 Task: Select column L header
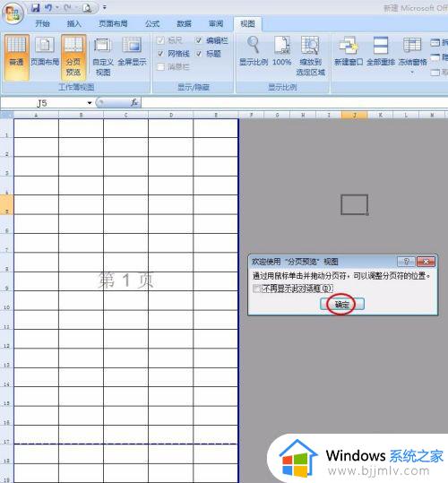click(406, 115)
